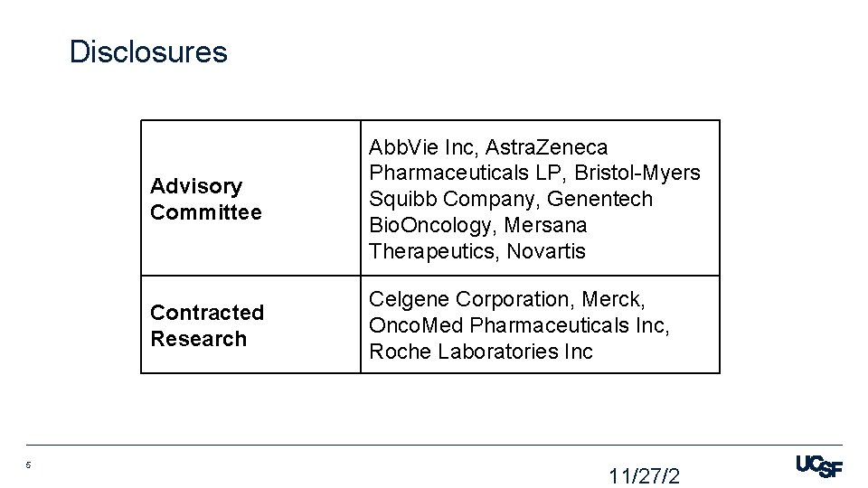868x488 pixels.
Task: Click the slide number in footer
Action: tap(28, 465)
